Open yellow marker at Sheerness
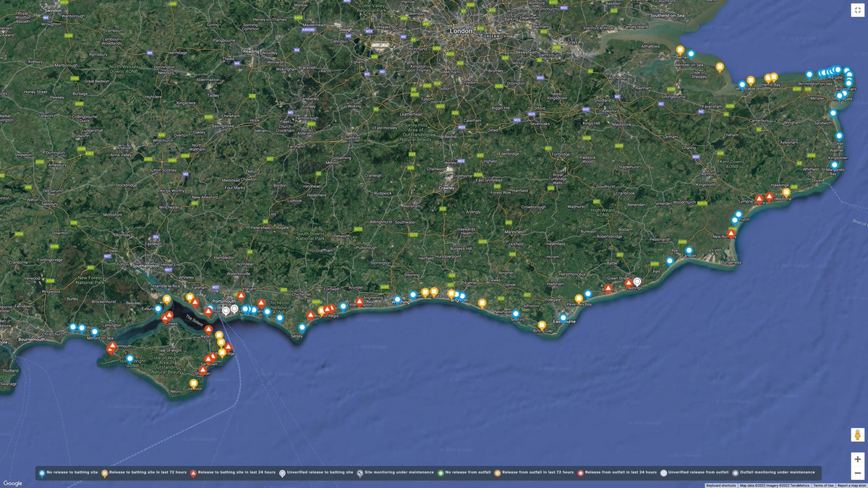 click(x=680, y=50)
